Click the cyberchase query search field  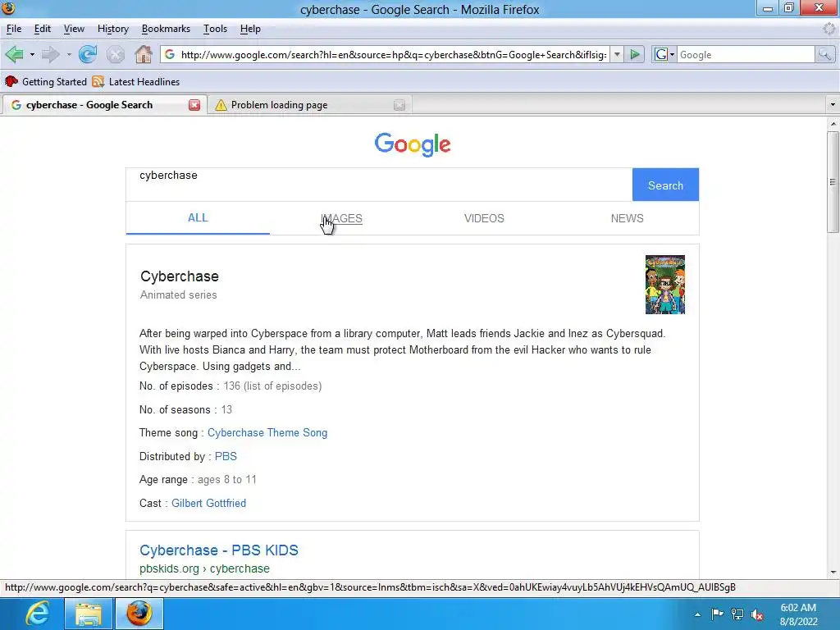point(379,185)
